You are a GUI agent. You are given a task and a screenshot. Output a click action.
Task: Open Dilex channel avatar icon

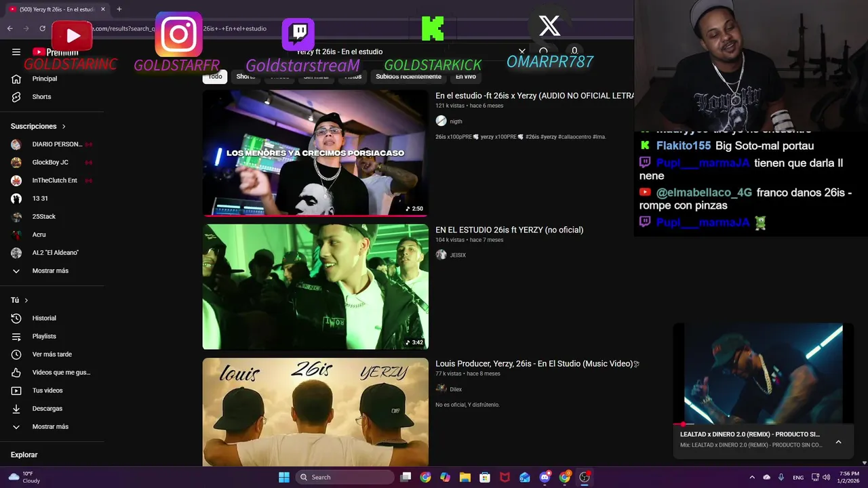[x=441, y=389]
